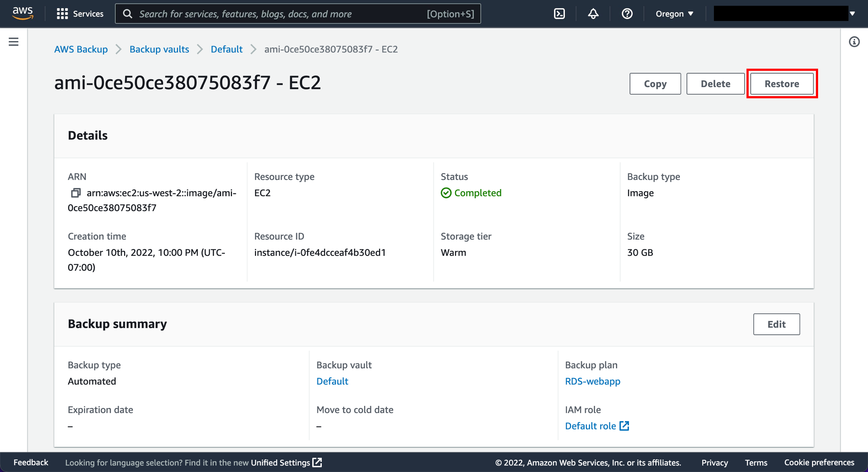Expand the Oregon region dropdown
The height and width of the screenshot is (472, 868).
click(675, 14)
